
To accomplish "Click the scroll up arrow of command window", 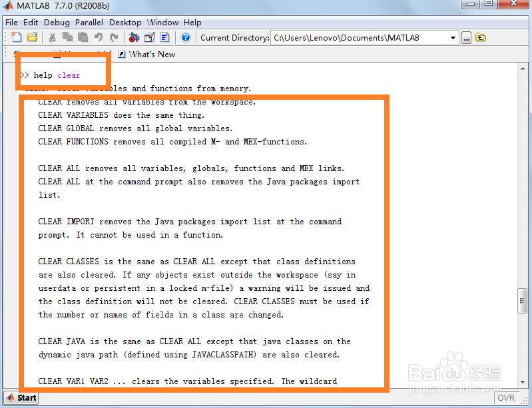I will [522, 68].
